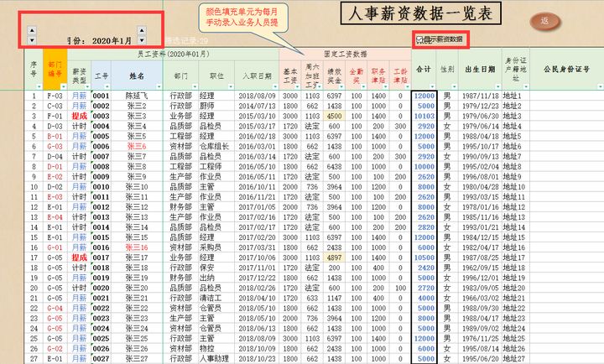Open the 部门编号 column filter dropdown
The width and height of the screenshot is (604, 364).
coord(64,86)
